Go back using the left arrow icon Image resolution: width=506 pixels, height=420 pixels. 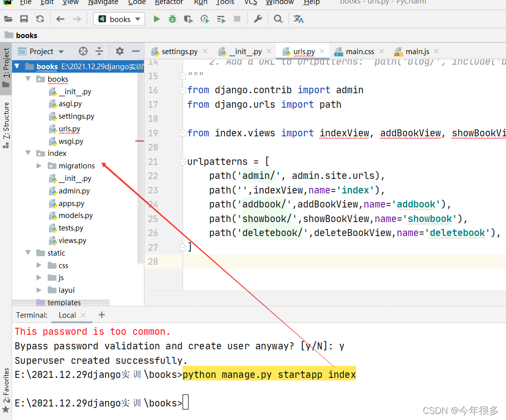tap(60, 19)
